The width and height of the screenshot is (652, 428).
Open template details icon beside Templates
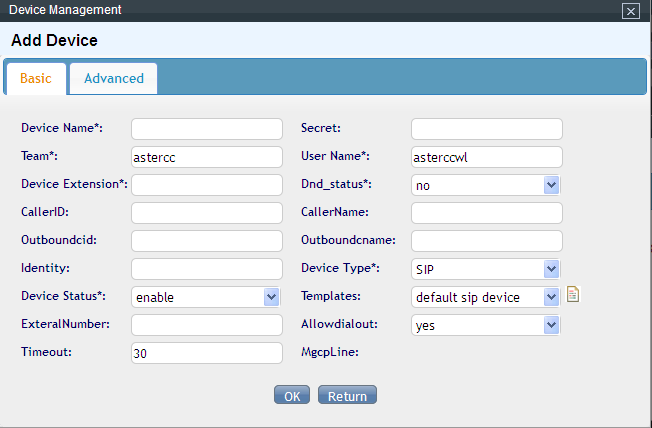pos(573,294)
